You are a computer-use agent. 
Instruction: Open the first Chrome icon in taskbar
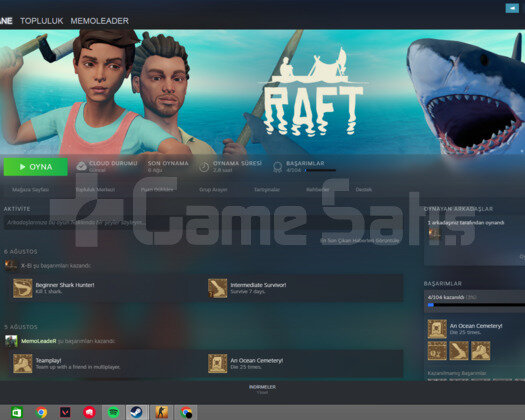tap(41, 412)
